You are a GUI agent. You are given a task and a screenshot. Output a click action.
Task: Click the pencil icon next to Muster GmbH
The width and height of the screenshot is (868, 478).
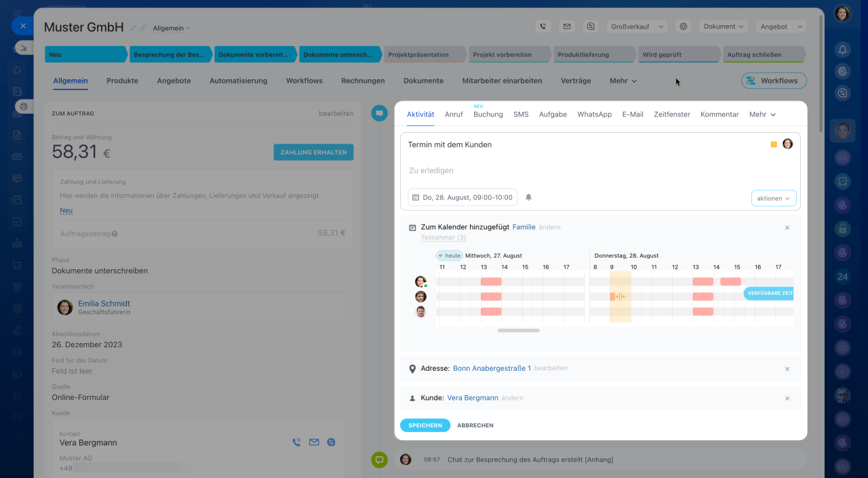(133, 28)
